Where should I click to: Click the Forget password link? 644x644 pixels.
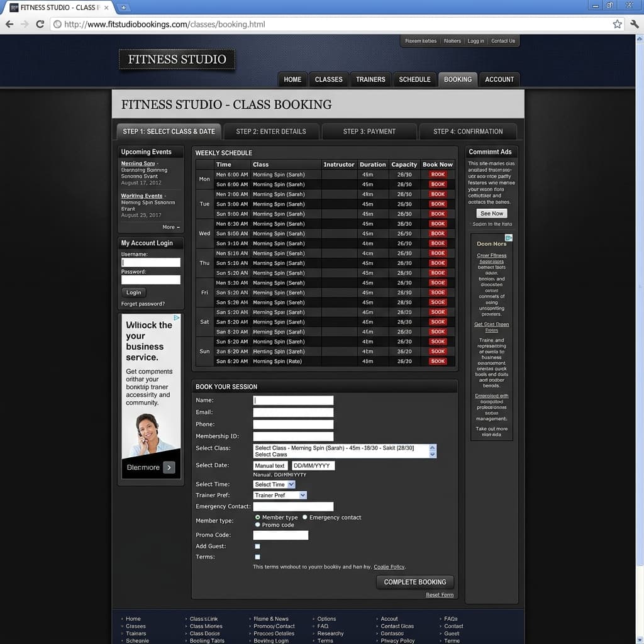pyautogui.click(x=143, y=304)
